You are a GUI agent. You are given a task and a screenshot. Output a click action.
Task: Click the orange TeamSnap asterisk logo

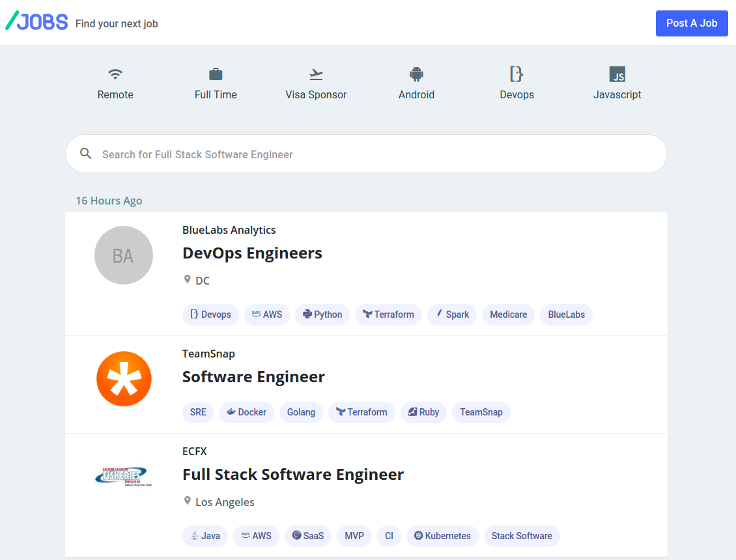point(124,378)
